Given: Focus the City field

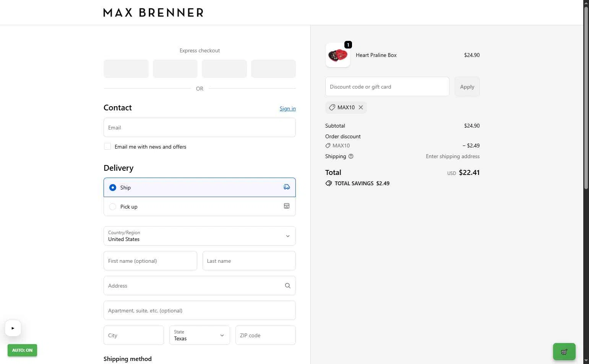Looking at the screenshot, I should point(134,335).
